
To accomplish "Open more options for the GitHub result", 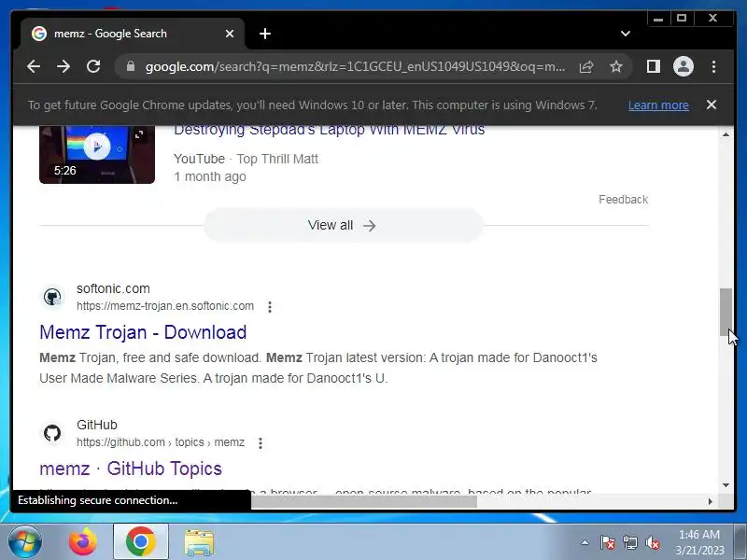I will tap(261, 443).
